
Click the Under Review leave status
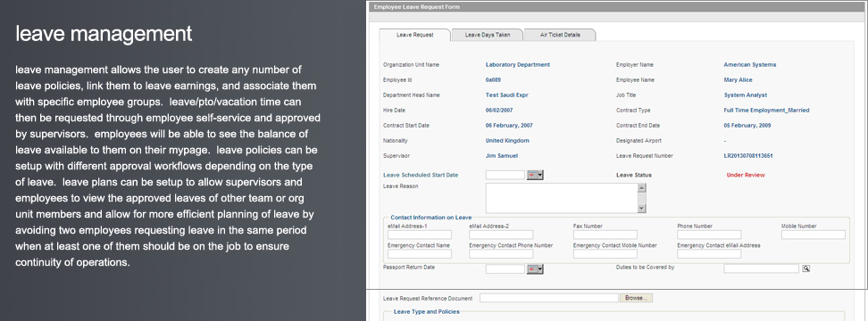click(745, 175)
